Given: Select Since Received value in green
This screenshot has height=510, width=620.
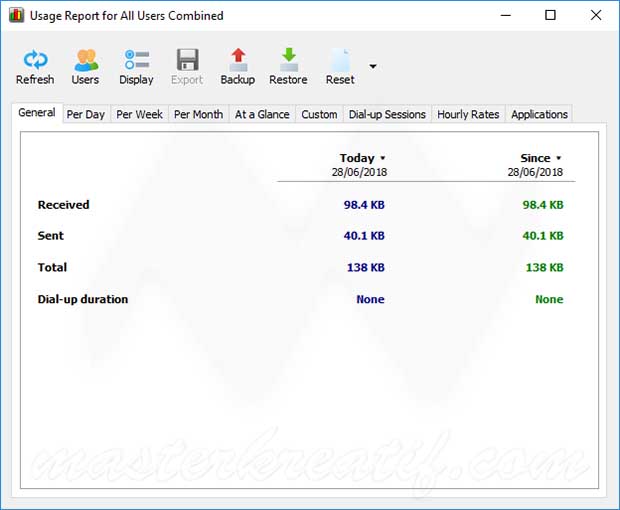Looking at the screenshot, I should click(543, 205).
